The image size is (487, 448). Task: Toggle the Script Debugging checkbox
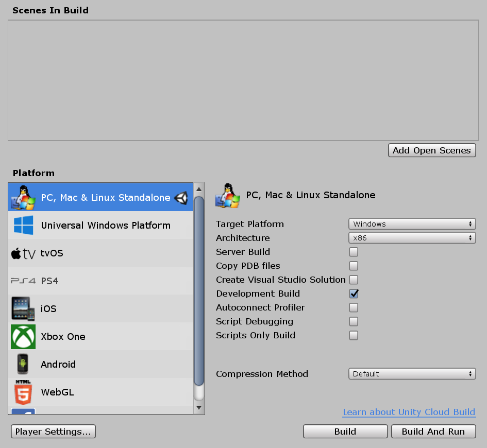tap(354, 321)
